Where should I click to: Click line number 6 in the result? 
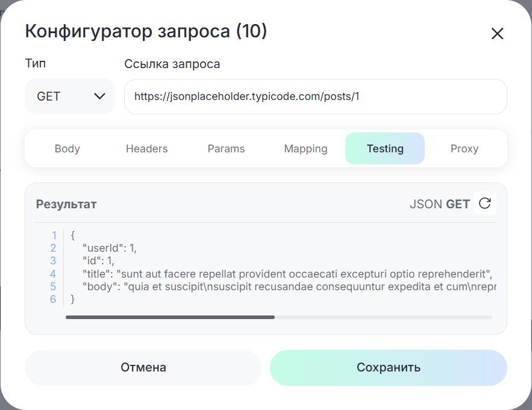53,299
